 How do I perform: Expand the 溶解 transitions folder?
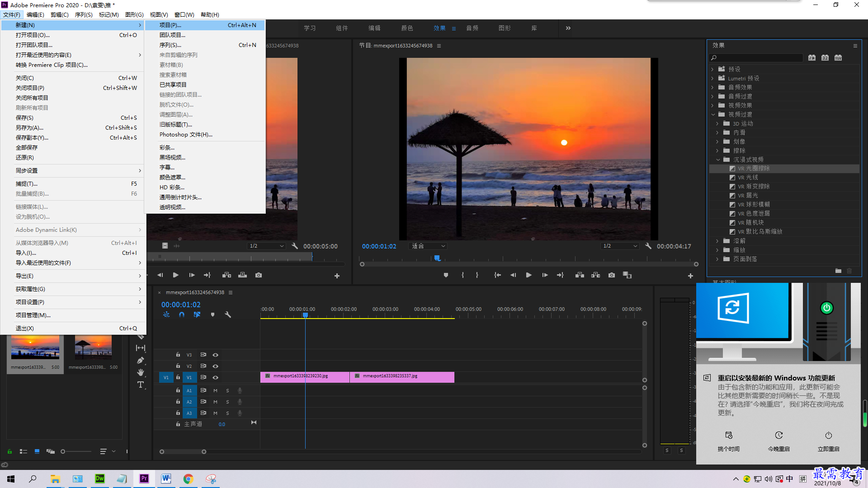[717, 241]
